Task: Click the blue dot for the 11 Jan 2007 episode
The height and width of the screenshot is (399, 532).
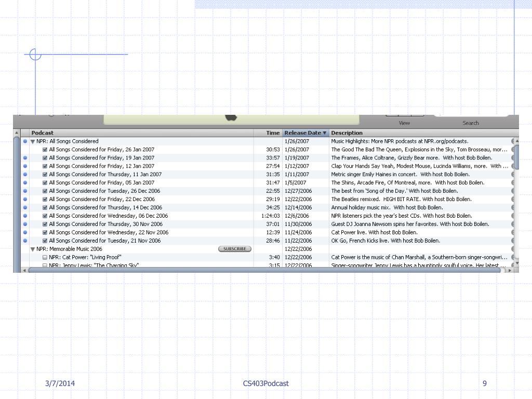Action: [x=25, y=175]
